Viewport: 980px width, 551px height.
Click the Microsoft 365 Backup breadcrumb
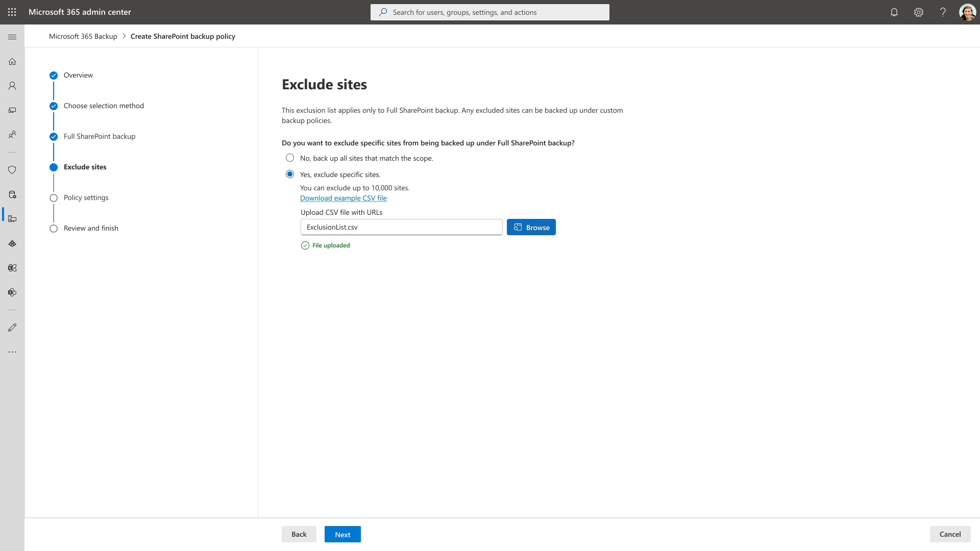click(x=83, y=36)
